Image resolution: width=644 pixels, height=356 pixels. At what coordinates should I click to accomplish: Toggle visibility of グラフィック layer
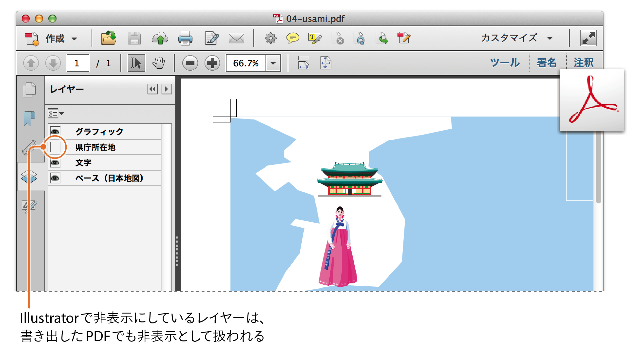tap(55, 131)
